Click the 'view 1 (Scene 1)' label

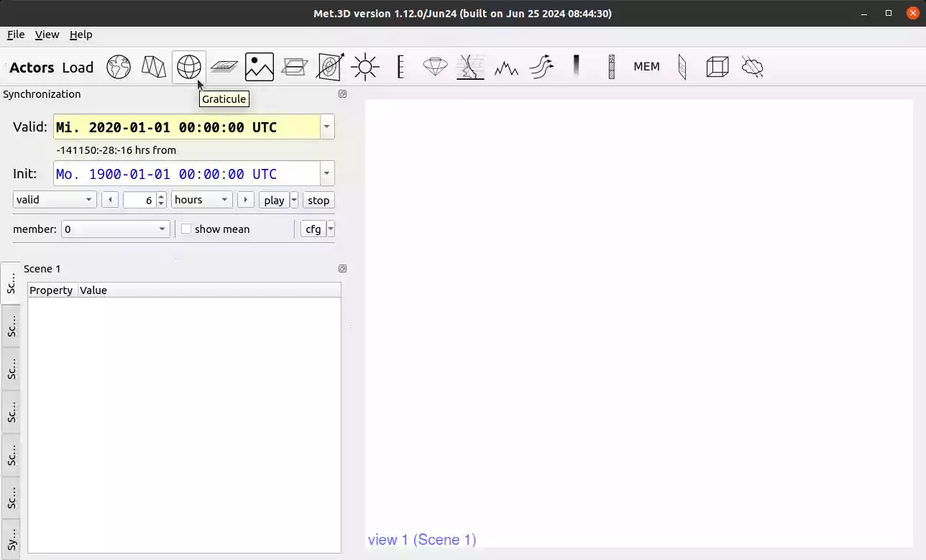(422, 540)
